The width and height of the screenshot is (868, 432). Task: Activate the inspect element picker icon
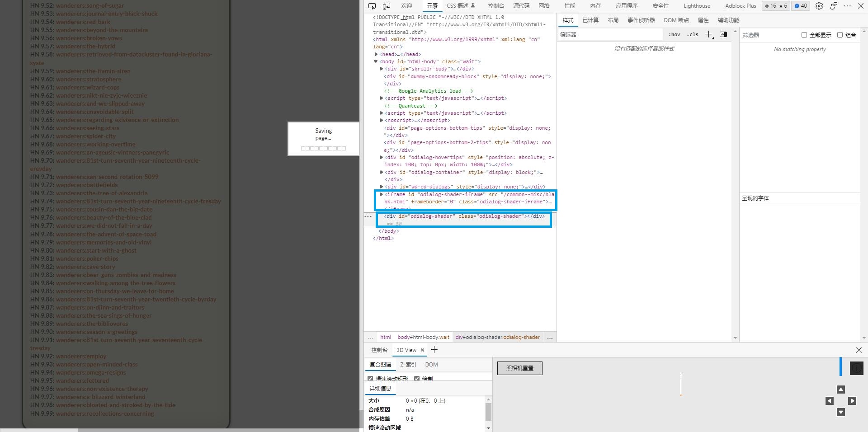(372, 6)
